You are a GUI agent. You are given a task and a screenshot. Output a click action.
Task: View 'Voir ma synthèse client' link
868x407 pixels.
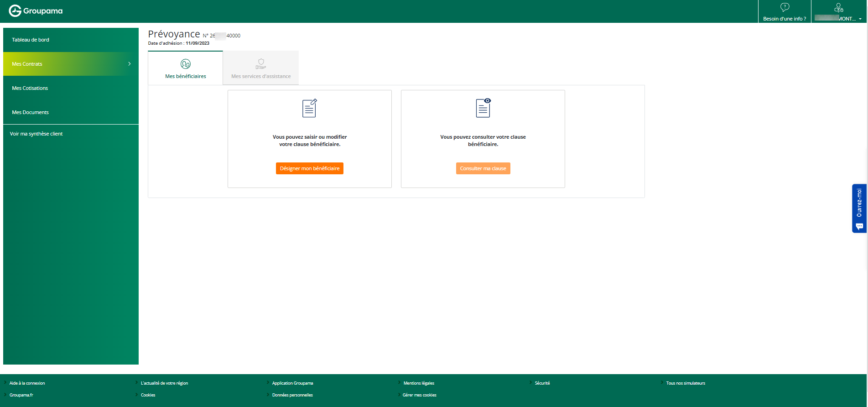pyautogui.click(x=36, y=134)
